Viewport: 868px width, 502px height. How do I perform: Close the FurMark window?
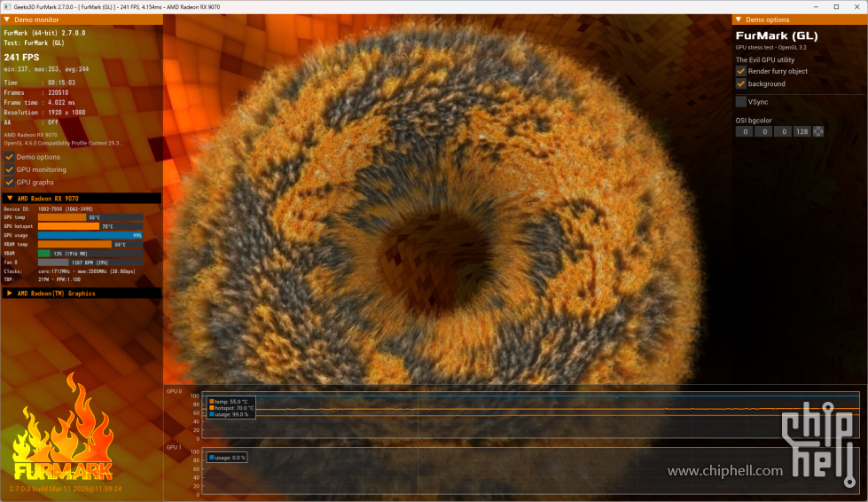(857, 6)
